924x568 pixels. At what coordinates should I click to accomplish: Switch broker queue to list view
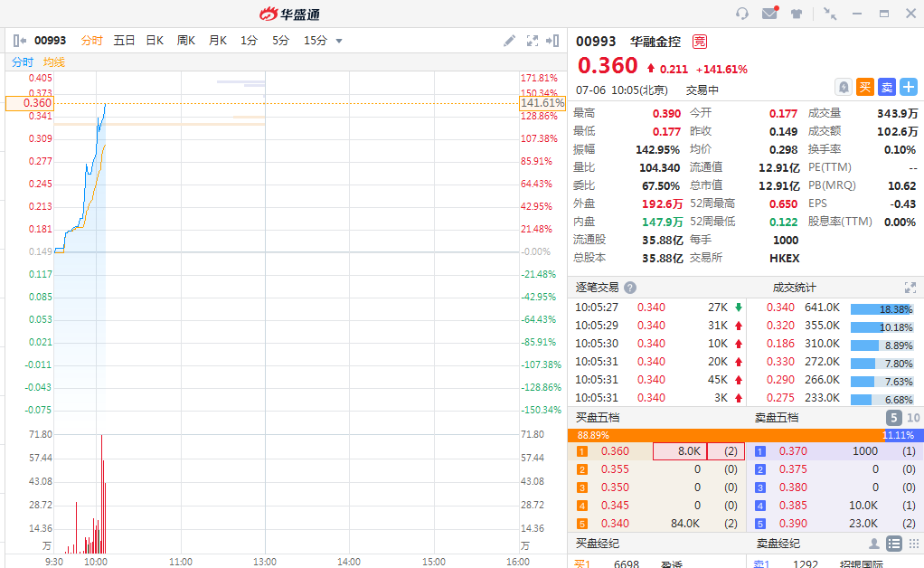click(x=894, y=544)
